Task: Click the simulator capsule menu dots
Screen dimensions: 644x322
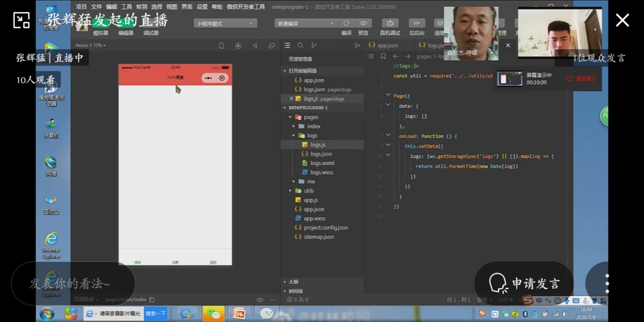Action: click(x=208, y=78)
